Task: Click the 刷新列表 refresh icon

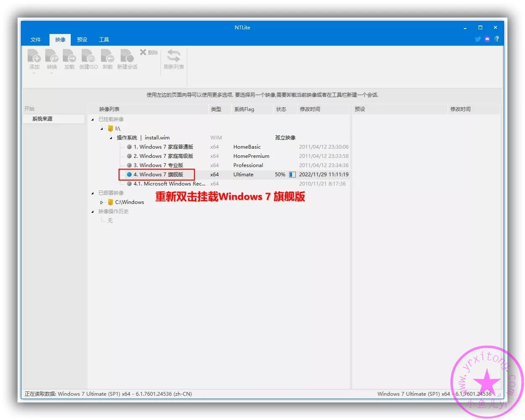Action: point(173,56)
